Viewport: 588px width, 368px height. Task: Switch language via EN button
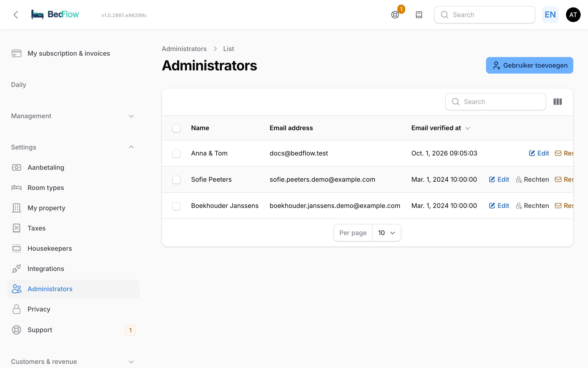coord(550,15)
